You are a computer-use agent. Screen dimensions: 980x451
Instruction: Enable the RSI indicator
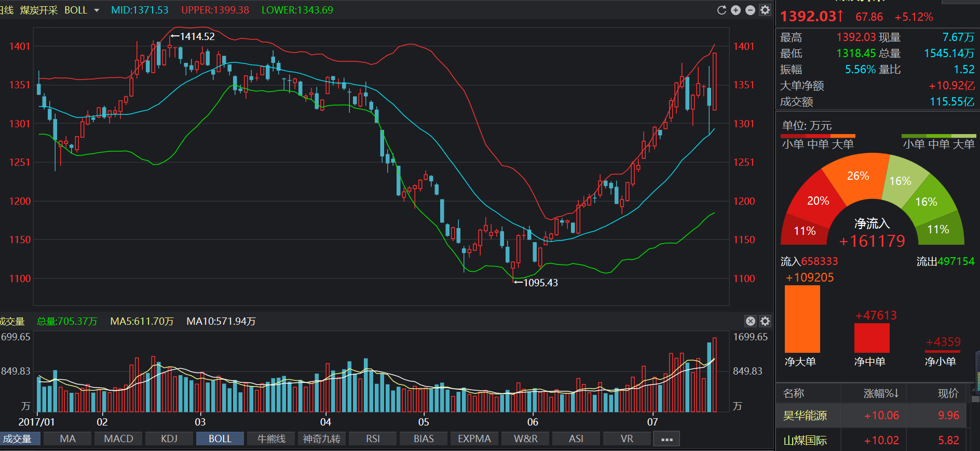tap(373, 439)
